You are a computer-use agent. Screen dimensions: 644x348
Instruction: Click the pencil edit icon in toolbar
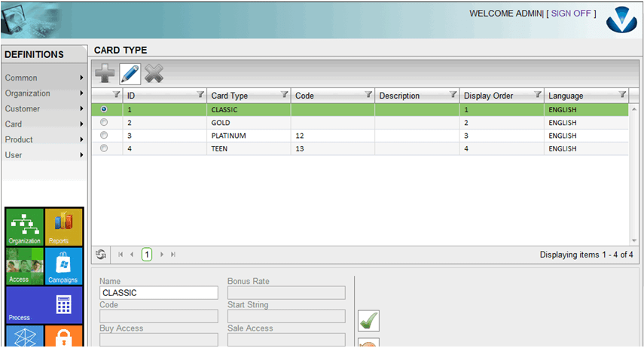[130, 73]
